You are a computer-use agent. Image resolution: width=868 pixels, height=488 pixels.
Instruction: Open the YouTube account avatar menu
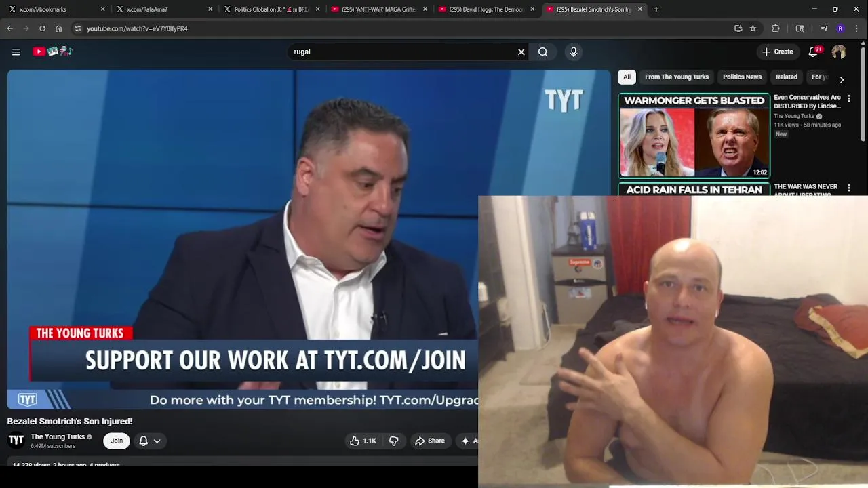(839, 52)
